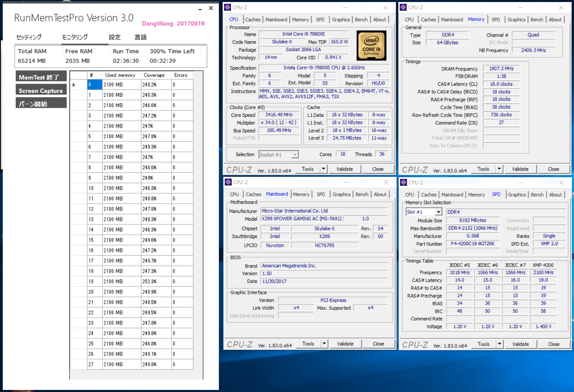Click the XMP-4200 frequency 2100 MHz cell
This screenshot has height=392, width=574.
[544, 273]
